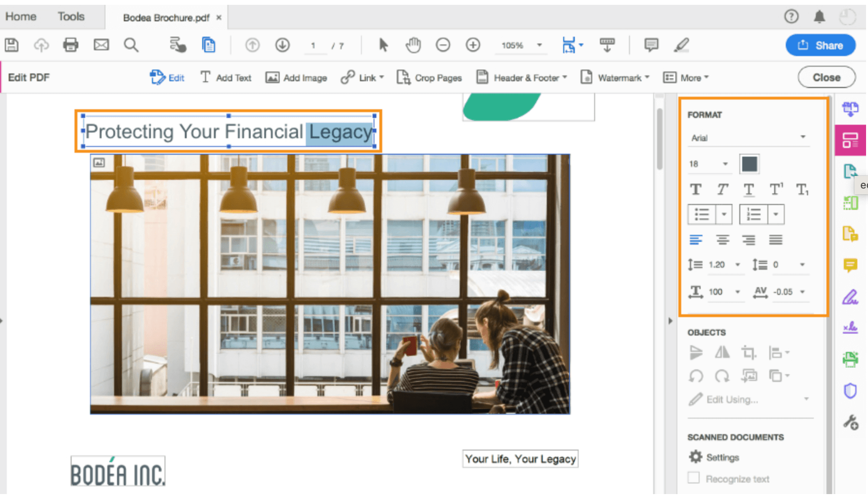The height and width of the screenshot is (496, 868).
Task: Toggle subscript text formatting
Action: (x=803, y=190)
